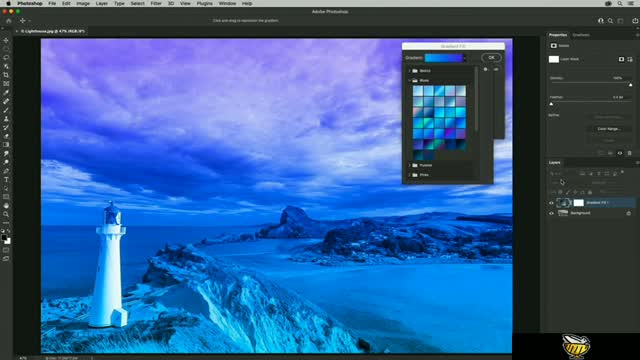Toggle smart object filter in Layers panel
This screenshot has height=360, width=640.
point(615,174)
